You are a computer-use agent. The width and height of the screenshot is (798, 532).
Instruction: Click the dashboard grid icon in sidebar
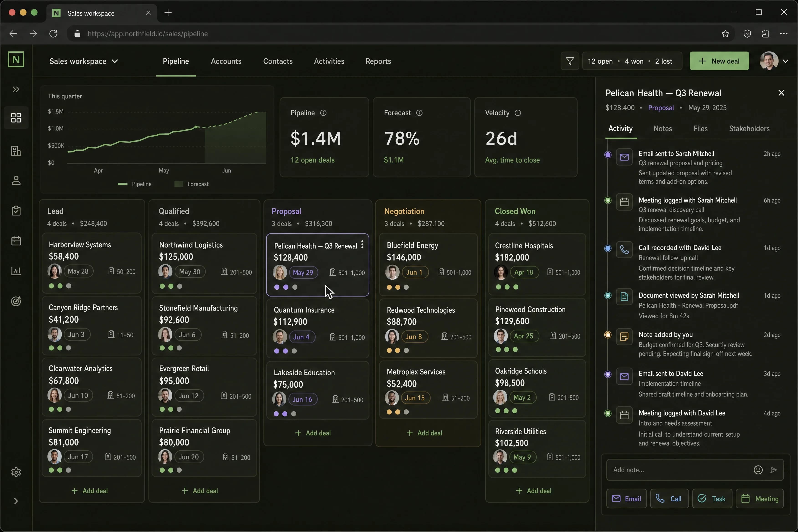pyautogui.click(x=16, y=118)
